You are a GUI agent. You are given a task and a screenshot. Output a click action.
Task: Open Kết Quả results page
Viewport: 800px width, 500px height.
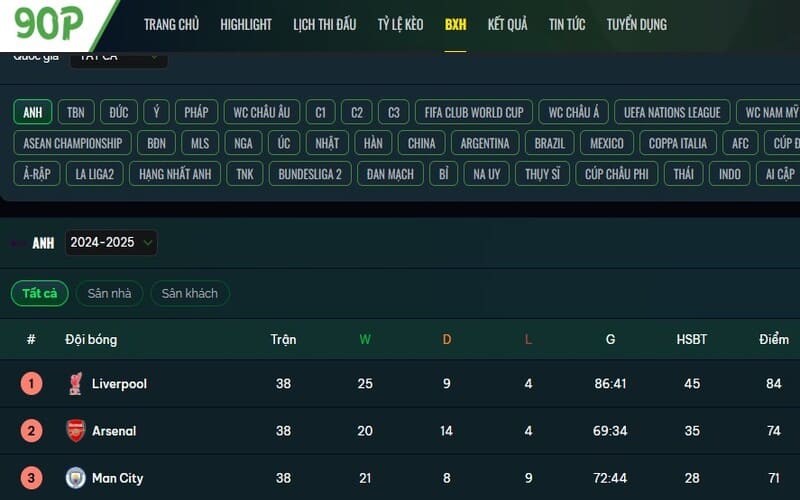[x=508, y=24]
